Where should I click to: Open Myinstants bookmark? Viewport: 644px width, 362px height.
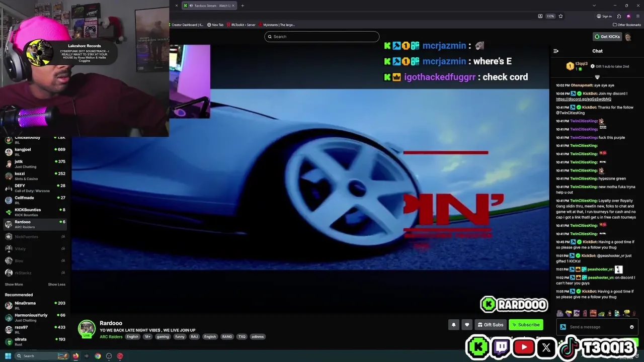(x=277, y=25)
